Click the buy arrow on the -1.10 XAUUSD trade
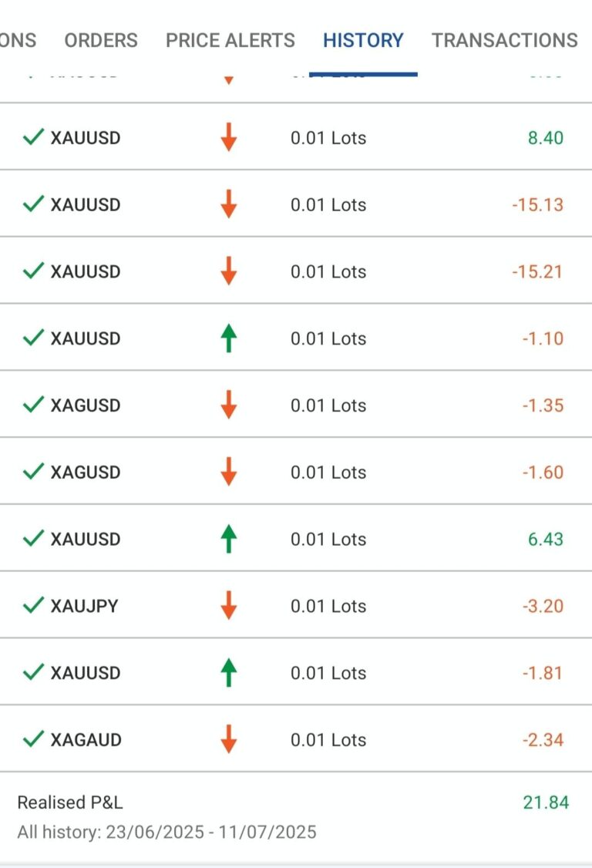The width and height of the screenshot is (592, 868). coord(229,338)
